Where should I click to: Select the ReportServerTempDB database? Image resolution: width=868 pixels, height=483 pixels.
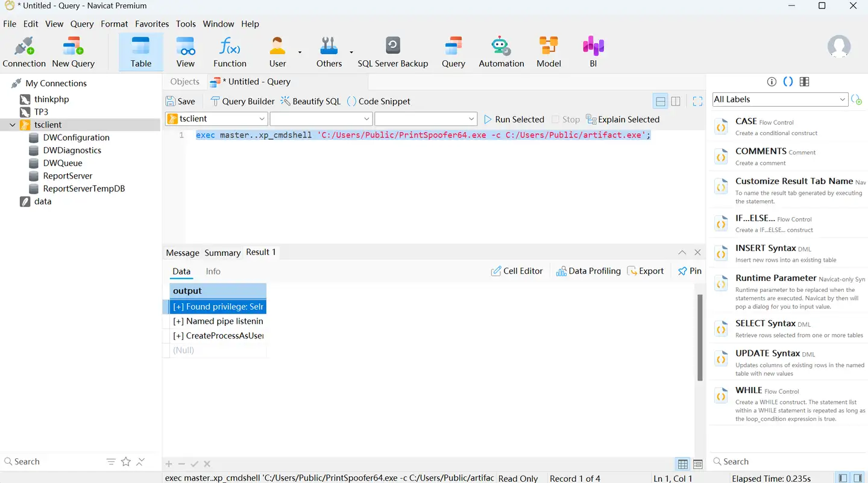pos(84,189)
